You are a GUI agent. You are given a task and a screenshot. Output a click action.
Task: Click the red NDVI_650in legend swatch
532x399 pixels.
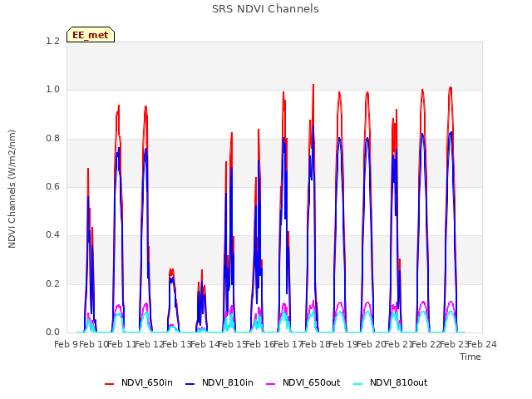point(109,384)
